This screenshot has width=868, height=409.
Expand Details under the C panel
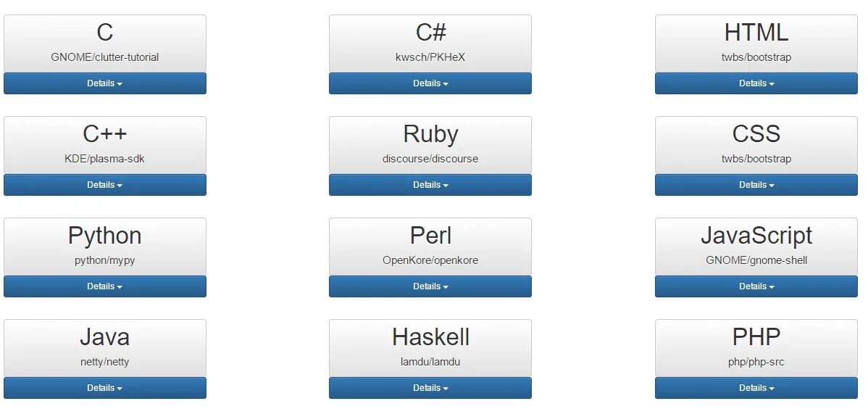tap(104, 83)
